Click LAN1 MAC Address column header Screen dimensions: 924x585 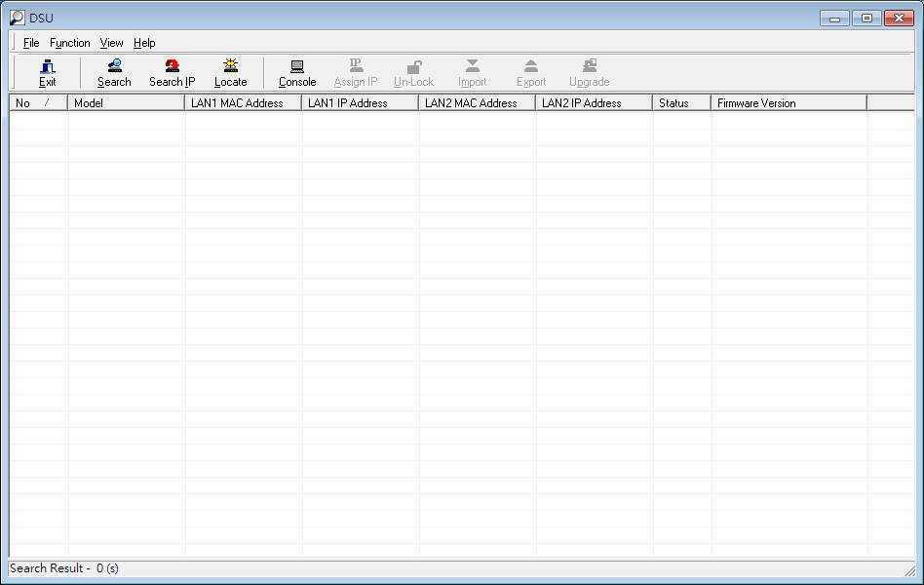[x=244, y=103]
